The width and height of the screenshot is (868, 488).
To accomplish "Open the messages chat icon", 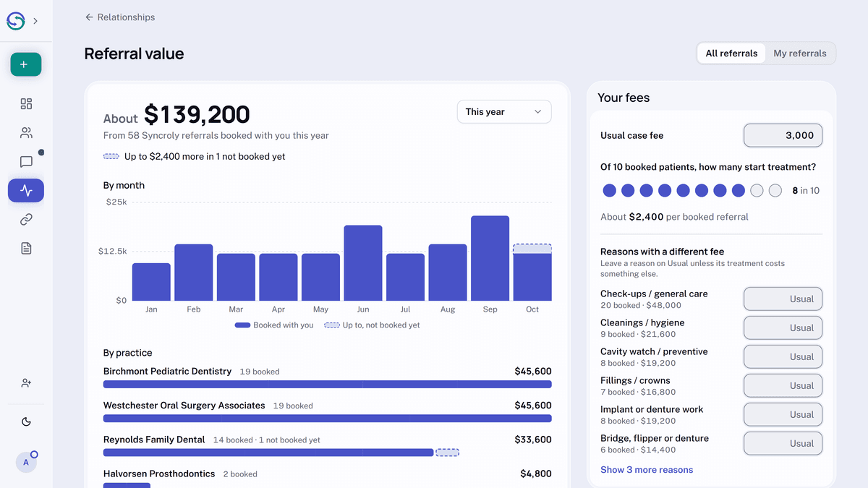I will point(26,162).
